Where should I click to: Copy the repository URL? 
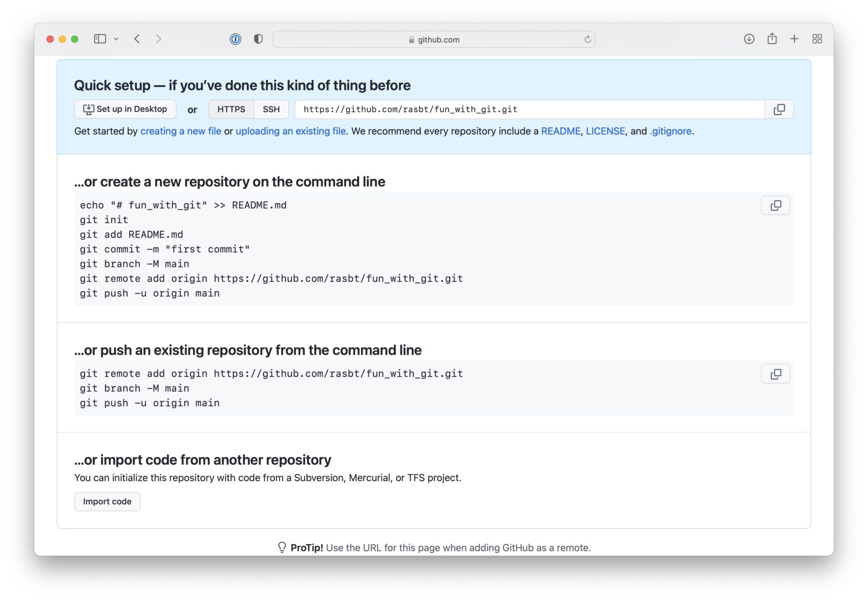click(779, 109)
